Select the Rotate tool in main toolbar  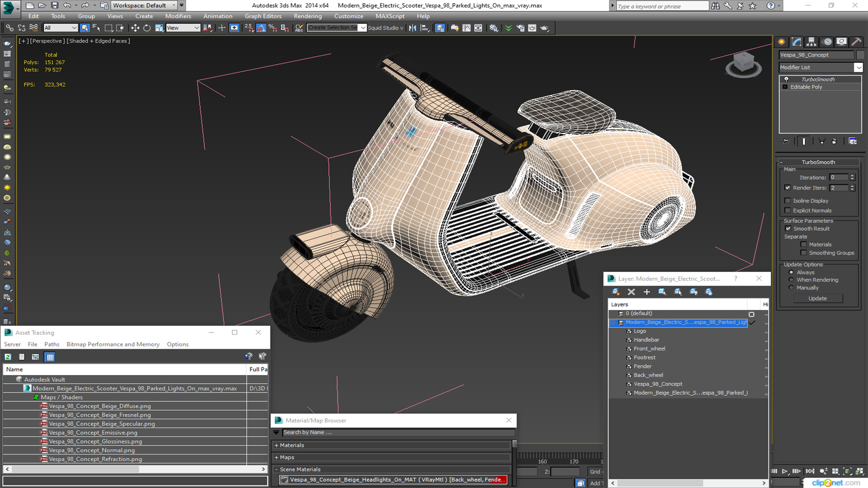click(146, 28)
